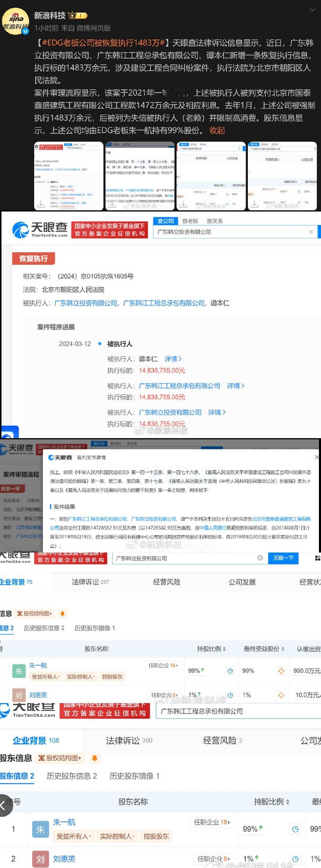Clear the 广东韩立投资有限公司 search box in first image

tap(311, 232)
